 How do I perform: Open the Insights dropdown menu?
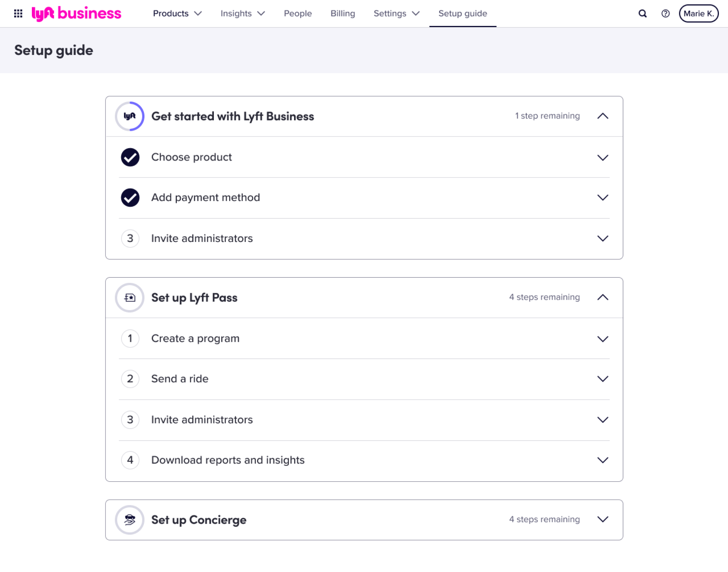(242, 14)
